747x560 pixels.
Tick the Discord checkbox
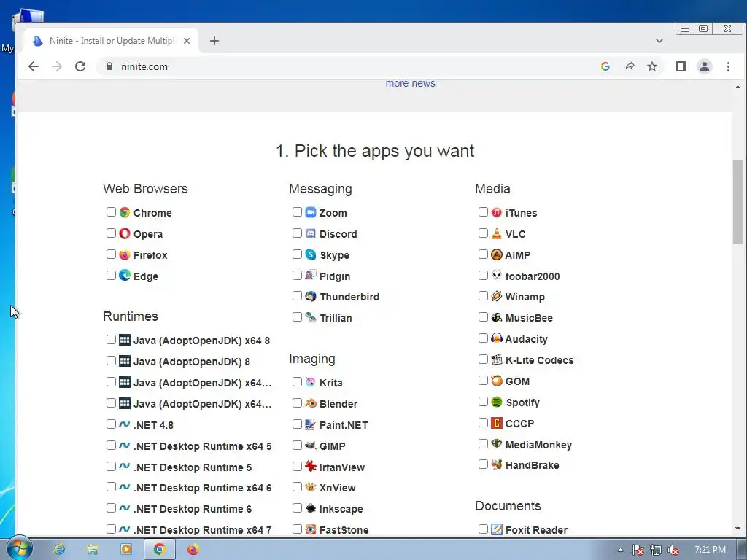tap(297, 233)
